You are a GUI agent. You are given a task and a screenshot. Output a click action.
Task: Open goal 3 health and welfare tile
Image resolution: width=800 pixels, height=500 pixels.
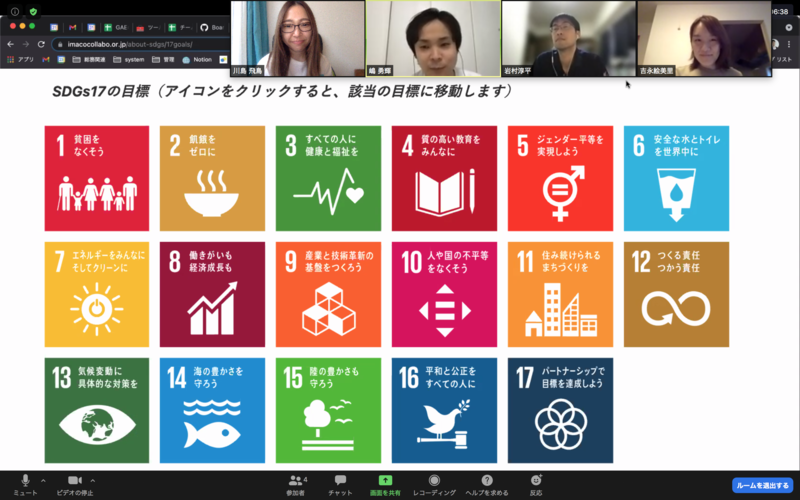point(329,179)
